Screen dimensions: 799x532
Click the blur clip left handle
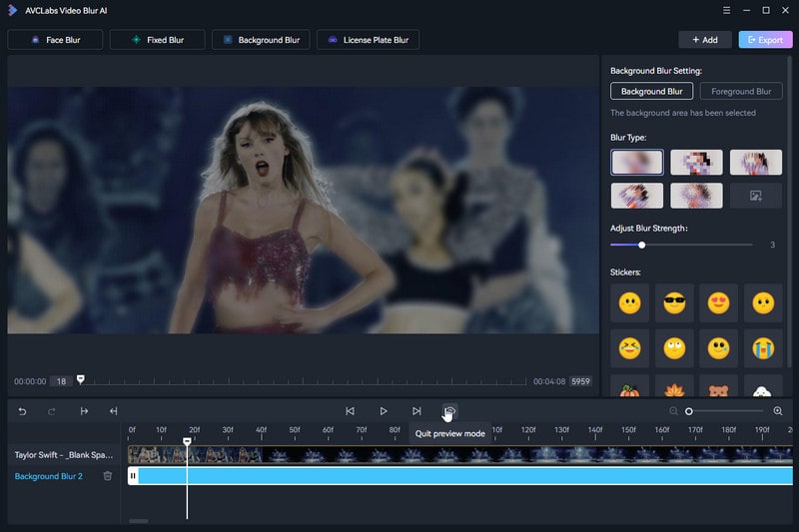click(133, 476)
